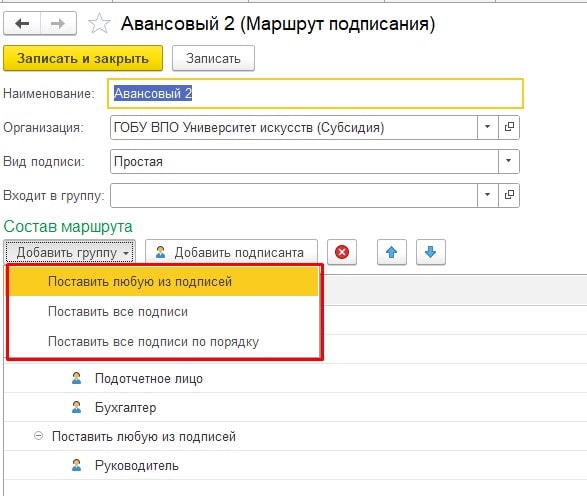Delete the selected row with the red X icon
The width and height of the screenshot is (587, 496).
pos(342,252)
